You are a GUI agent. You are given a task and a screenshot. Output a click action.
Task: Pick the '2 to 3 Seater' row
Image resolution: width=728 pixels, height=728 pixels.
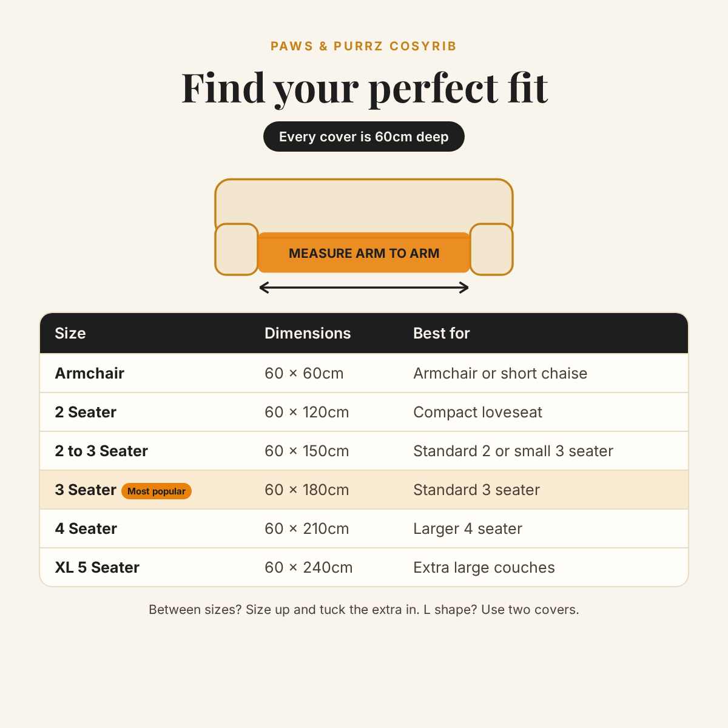click(x=364, y=451)
